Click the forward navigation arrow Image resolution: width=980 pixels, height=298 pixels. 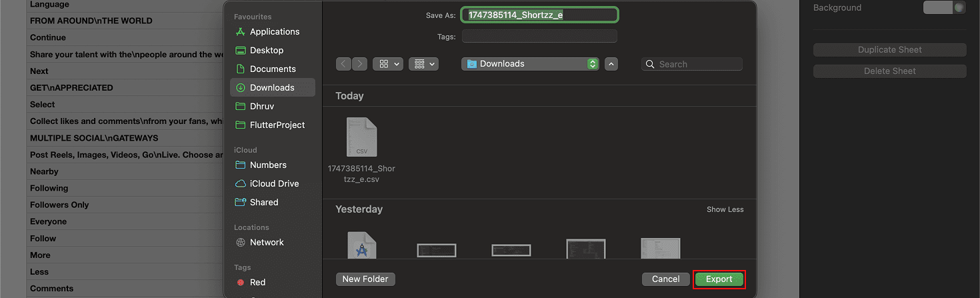click(359, 64)
